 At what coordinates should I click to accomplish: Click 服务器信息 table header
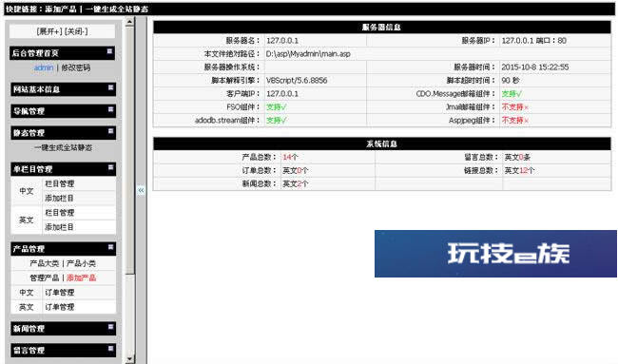tap(382, 28)
